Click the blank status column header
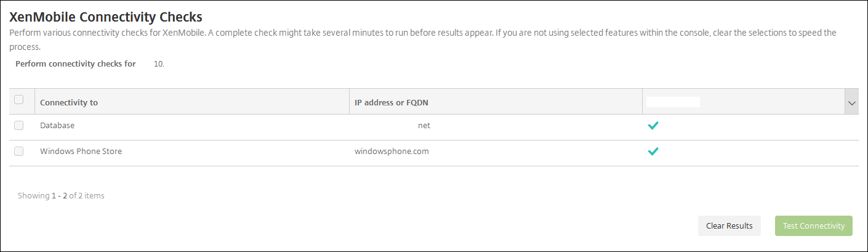Viewport: 868px width, 252px height. [673, 102]
